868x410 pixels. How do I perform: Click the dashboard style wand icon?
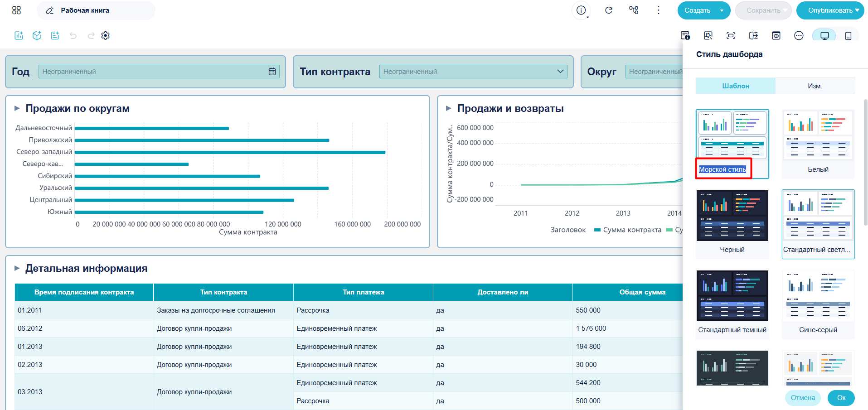point(708,35)
